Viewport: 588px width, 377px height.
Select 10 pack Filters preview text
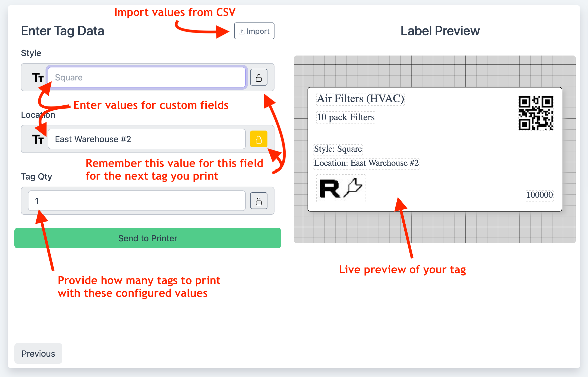click(345, 117)
